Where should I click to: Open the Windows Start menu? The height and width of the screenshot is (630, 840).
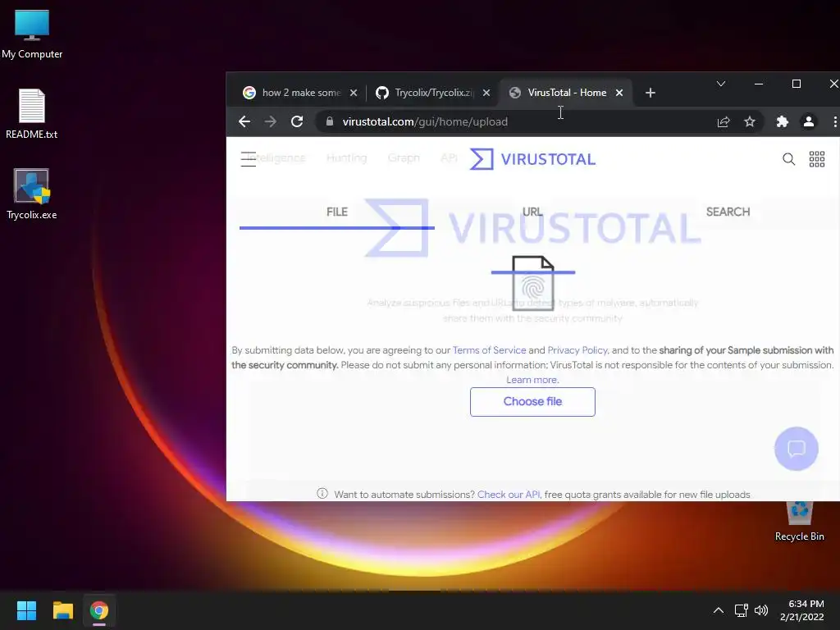[x=26, y=610]
